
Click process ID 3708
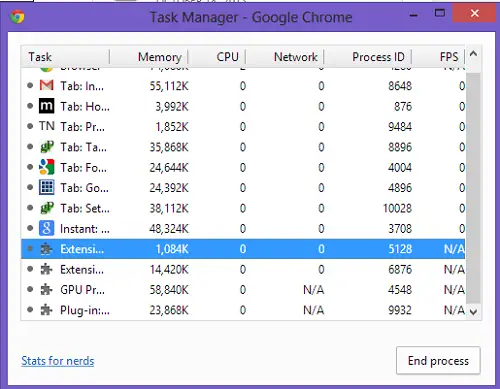point(400,229)
